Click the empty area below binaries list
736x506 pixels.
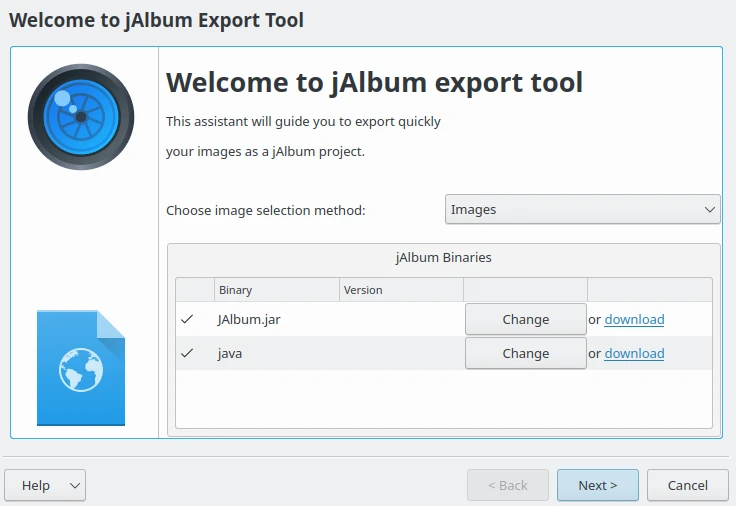point(443,400)
